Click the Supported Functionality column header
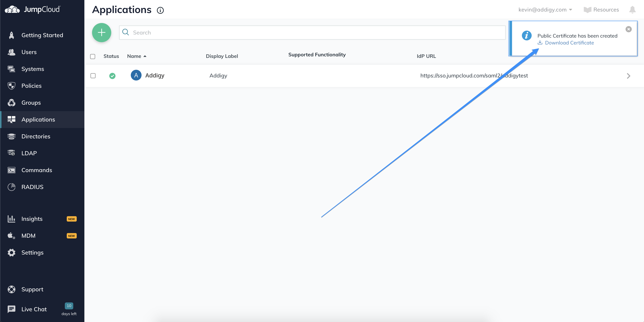Screen dimensions: 644x322 (317, 55)
